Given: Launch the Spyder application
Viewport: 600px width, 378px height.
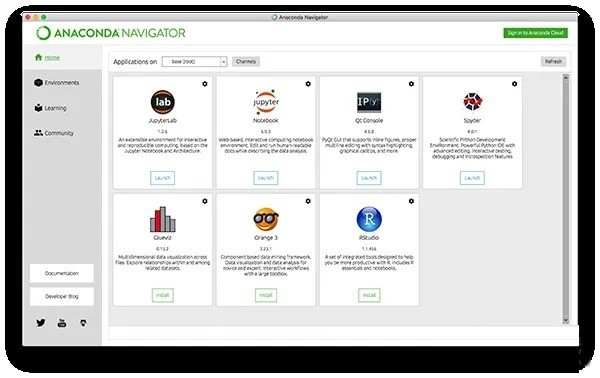Looking at the screenshot, I should [x=472, y=178].
